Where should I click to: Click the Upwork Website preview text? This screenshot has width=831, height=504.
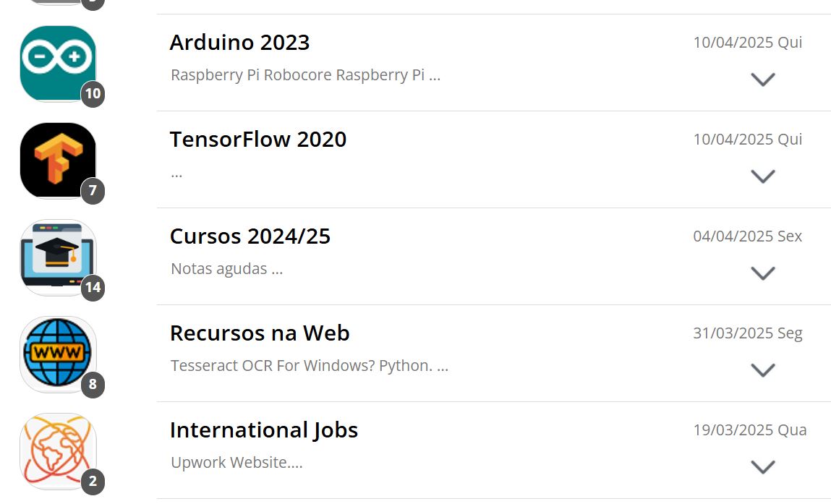pyautogui.click(x=236, y=463)
